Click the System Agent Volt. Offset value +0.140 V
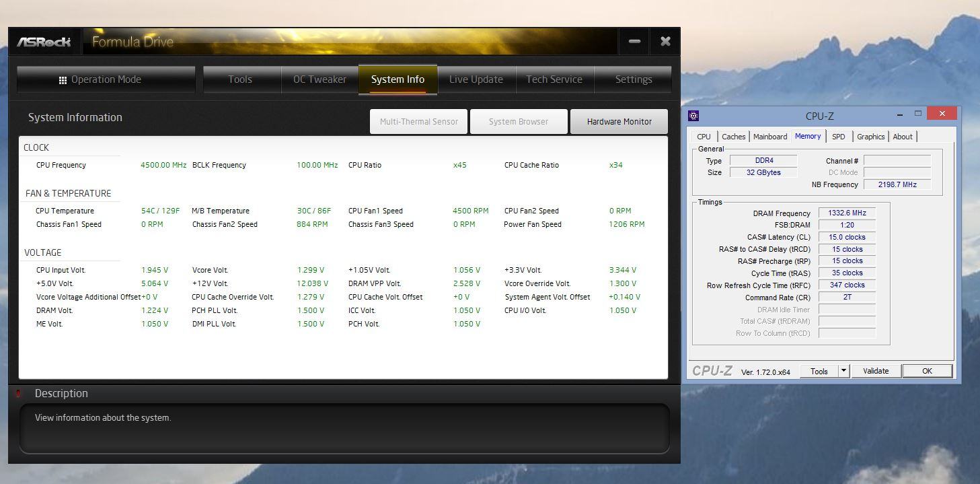This screenshot has width=980, height=484. coord(625,297)
